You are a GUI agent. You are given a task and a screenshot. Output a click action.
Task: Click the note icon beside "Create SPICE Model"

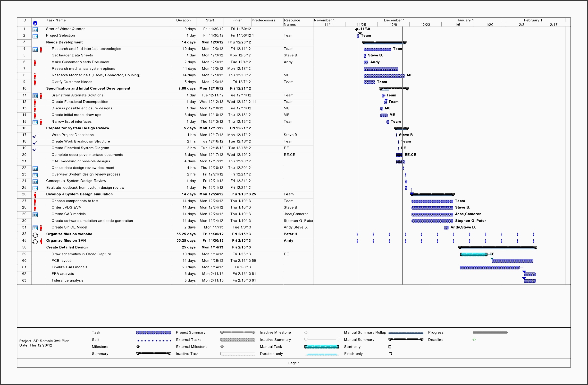point(35,227)
